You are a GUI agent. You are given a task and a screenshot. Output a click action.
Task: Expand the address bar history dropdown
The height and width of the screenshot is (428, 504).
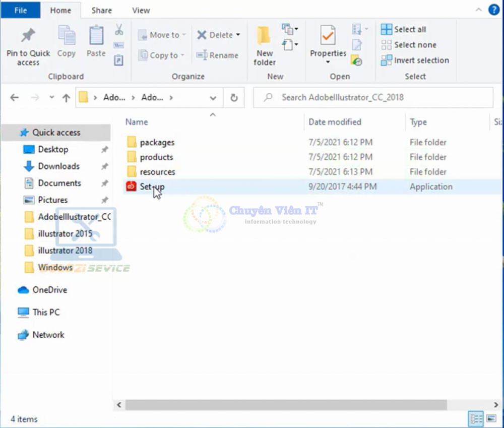click(x=213, y=98)
